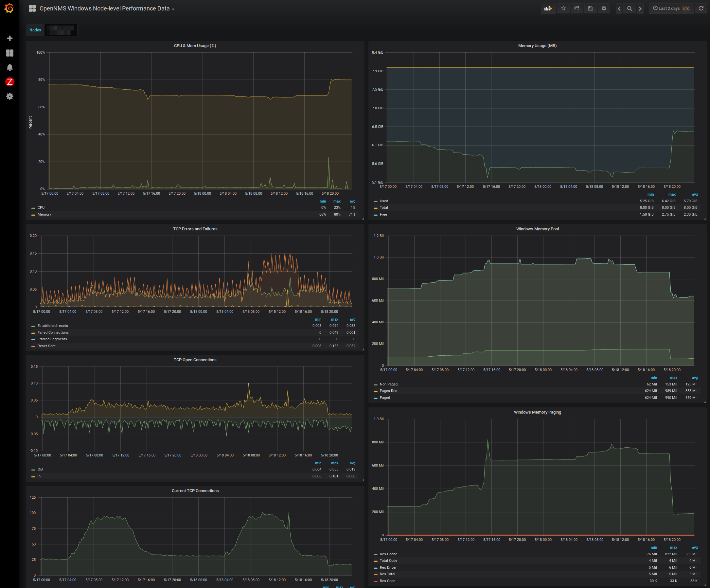Viewport: 710px width, 588px height.
Task: Star this dashboard
Action: click(x=563, y=9)
